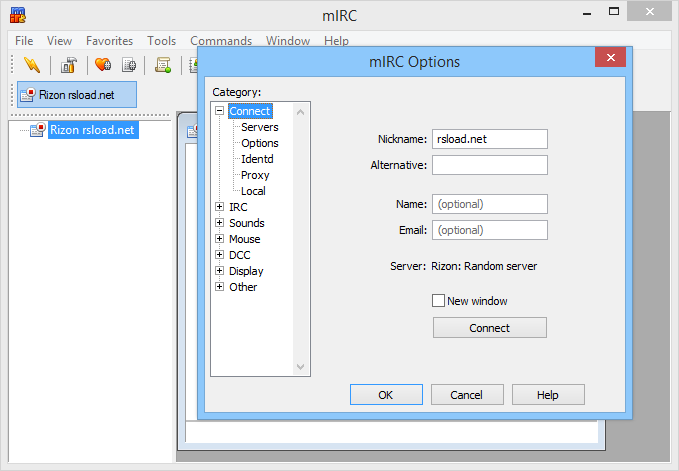679x471 pixels.
Task: Click the Name optional field
Action: click(490, 204)
